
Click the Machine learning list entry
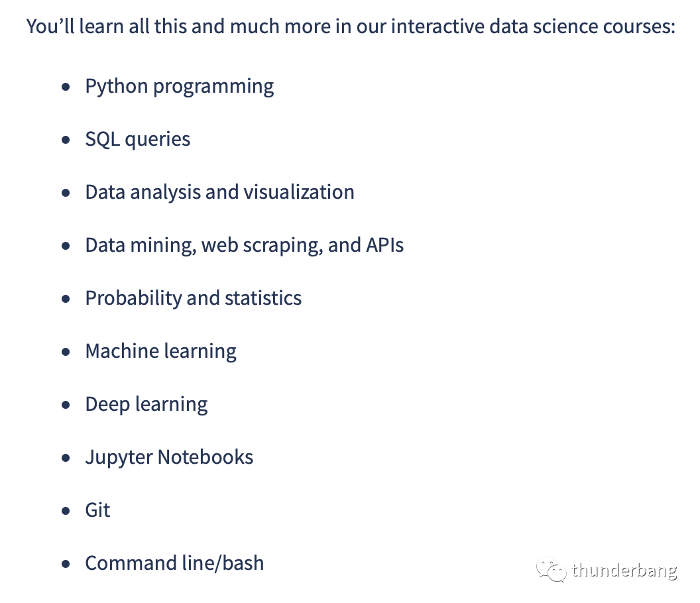click(160, 351)
